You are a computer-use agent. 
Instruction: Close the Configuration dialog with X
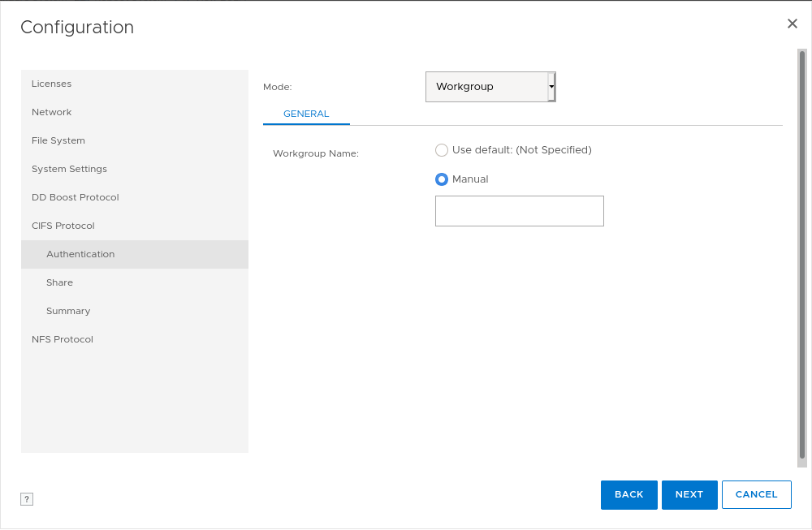coord(792,24)
